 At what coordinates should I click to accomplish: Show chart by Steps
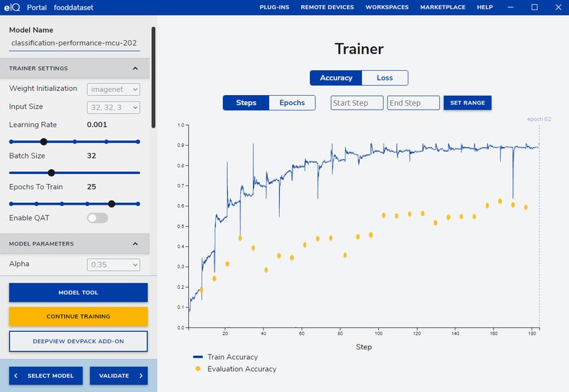point(246,102)
